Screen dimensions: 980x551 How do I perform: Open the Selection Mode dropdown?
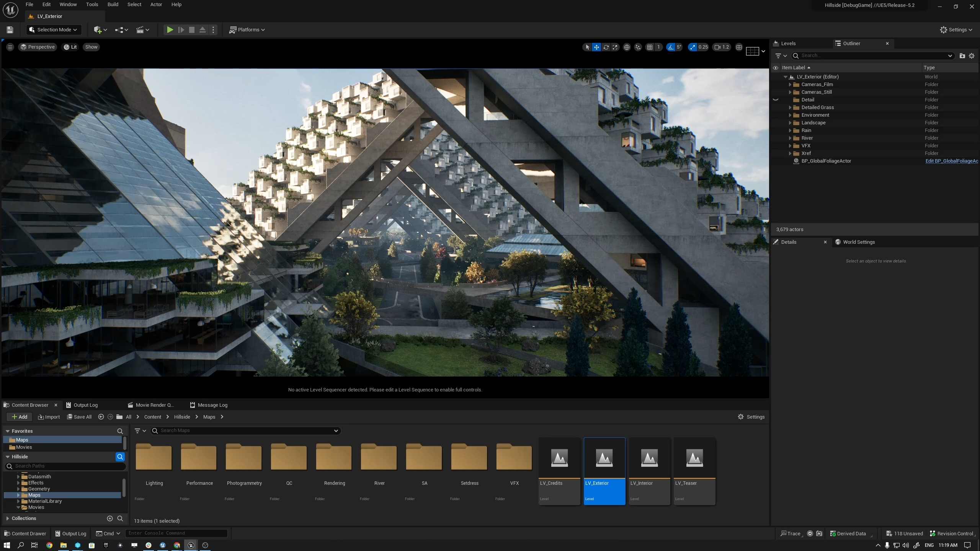[54, 29]
